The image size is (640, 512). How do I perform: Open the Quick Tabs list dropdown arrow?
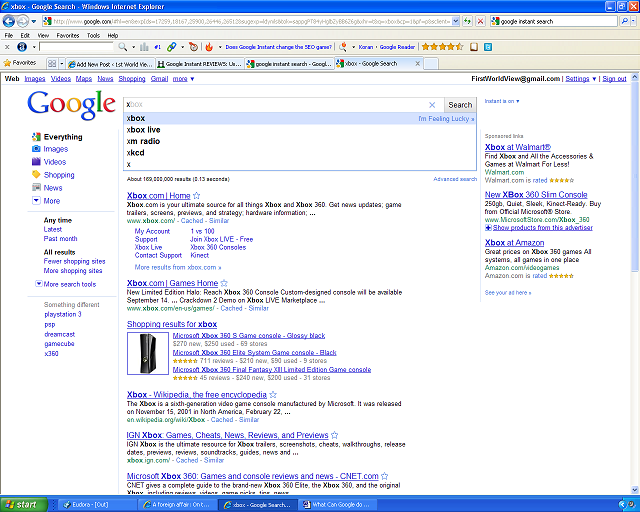pos(62,63)
